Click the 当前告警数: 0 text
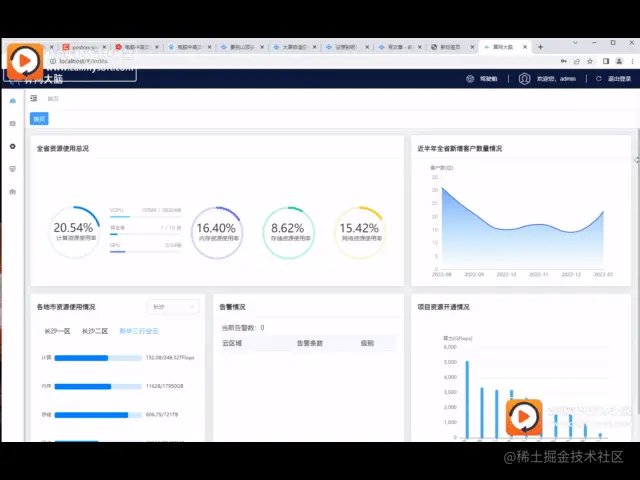640x480 pixels. coord(243,328)
